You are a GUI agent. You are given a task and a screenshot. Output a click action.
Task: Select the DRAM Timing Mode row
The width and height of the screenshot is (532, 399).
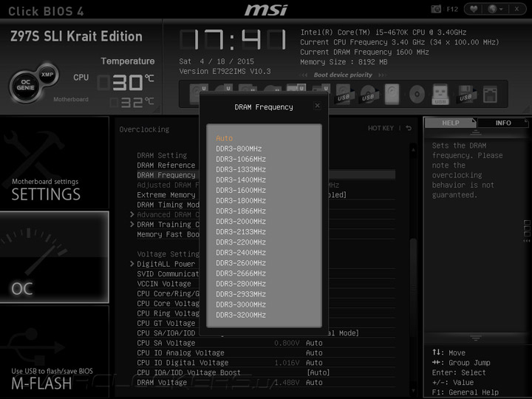point(168,205)
